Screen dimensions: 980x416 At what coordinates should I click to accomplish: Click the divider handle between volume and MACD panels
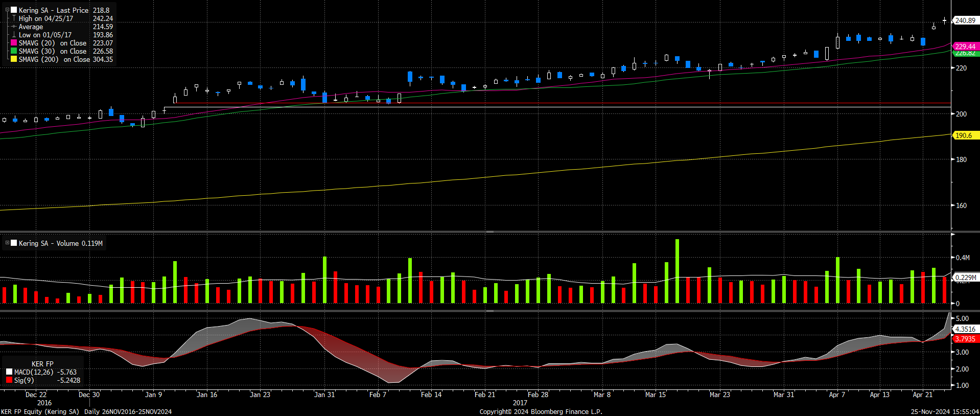490,310
